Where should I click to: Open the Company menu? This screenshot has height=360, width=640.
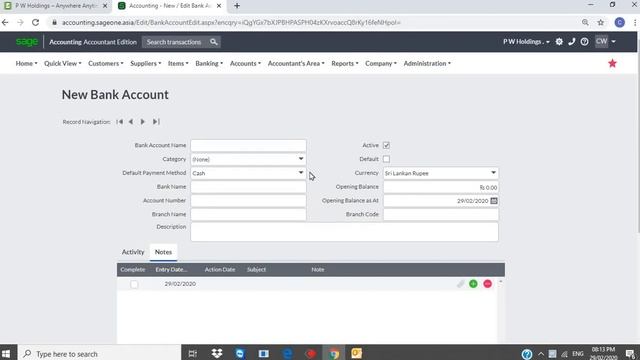380,63
